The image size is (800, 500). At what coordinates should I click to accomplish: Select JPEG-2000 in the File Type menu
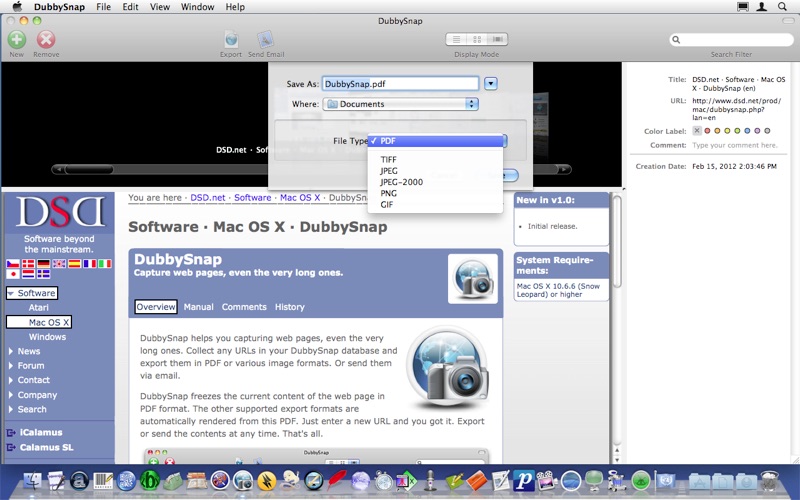coord(435,182)
